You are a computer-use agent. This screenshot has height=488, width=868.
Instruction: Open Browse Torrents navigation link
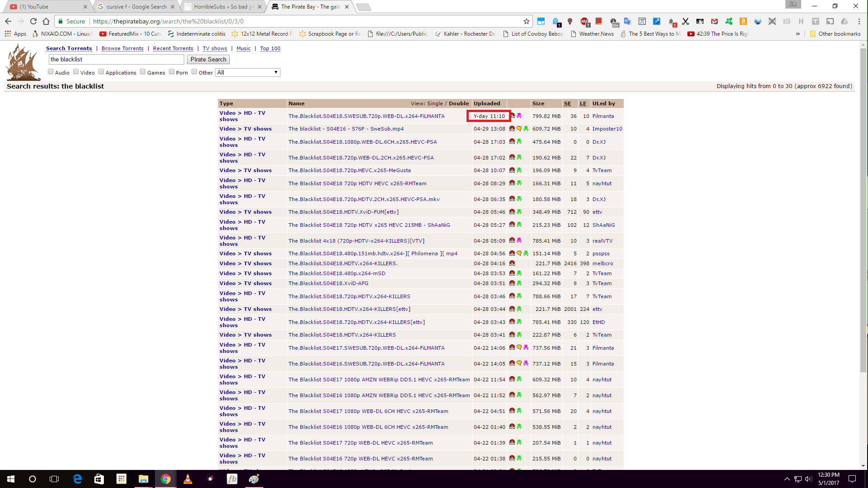coord(122,48)
